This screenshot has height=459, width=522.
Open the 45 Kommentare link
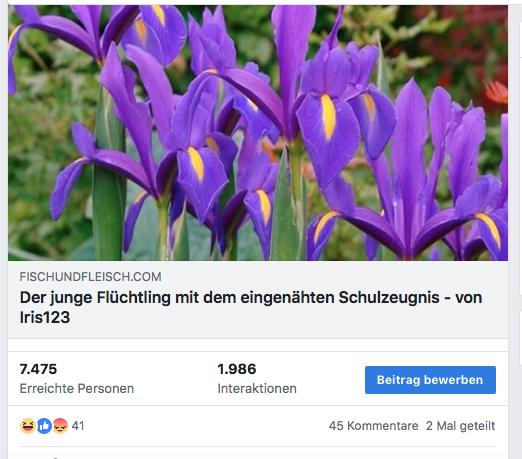click(373, 426)
